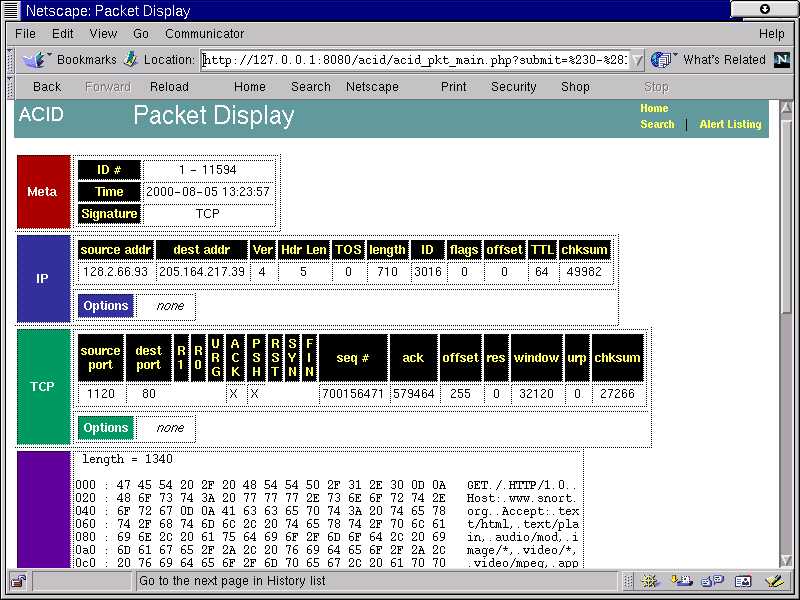Open the Mail inbox status bar icon

pyautogui.click(x=684, y=581)
